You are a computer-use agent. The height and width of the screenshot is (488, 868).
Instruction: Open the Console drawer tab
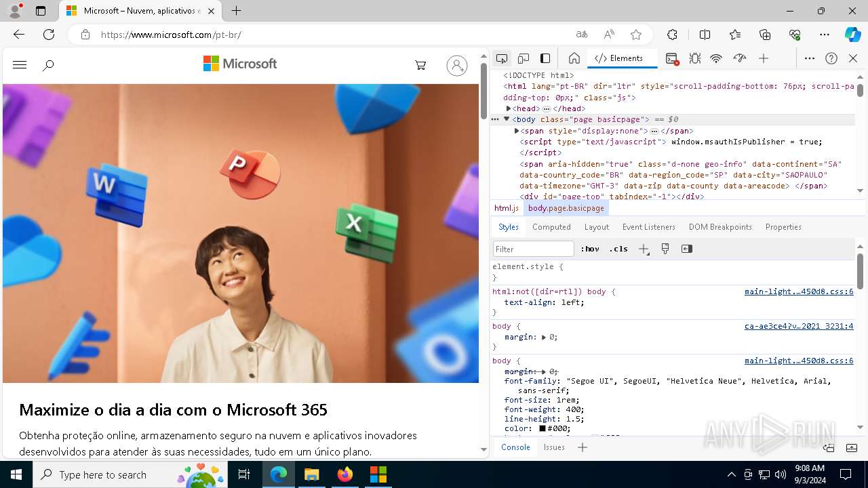point(515,447)
